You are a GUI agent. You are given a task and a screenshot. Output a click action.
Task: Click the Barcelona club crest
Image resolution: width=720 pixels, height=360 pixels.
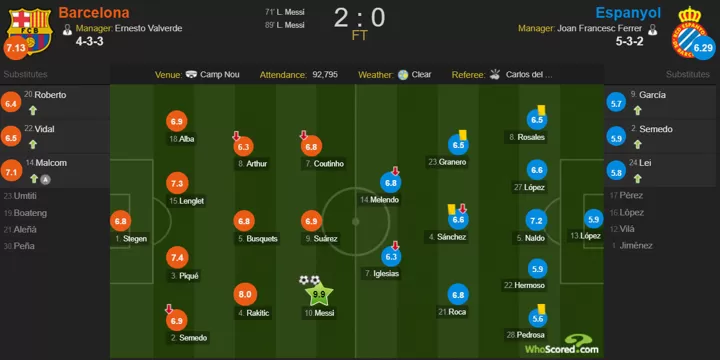(29, 31)
